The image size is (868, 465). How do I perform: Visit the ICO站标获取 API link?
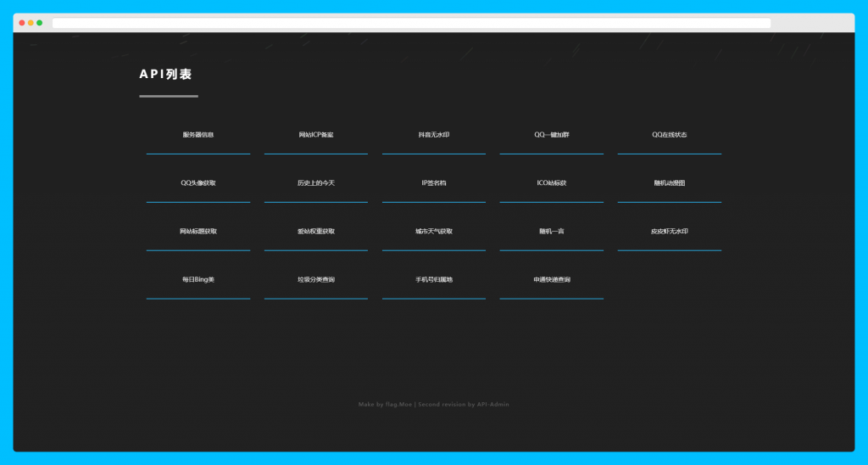point(552,183)
